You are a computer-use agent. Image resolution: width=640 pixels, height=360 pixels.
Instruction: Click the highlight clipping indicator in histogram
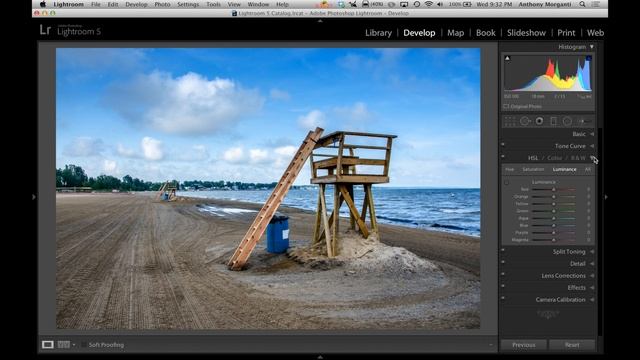(x=589, y=58)
